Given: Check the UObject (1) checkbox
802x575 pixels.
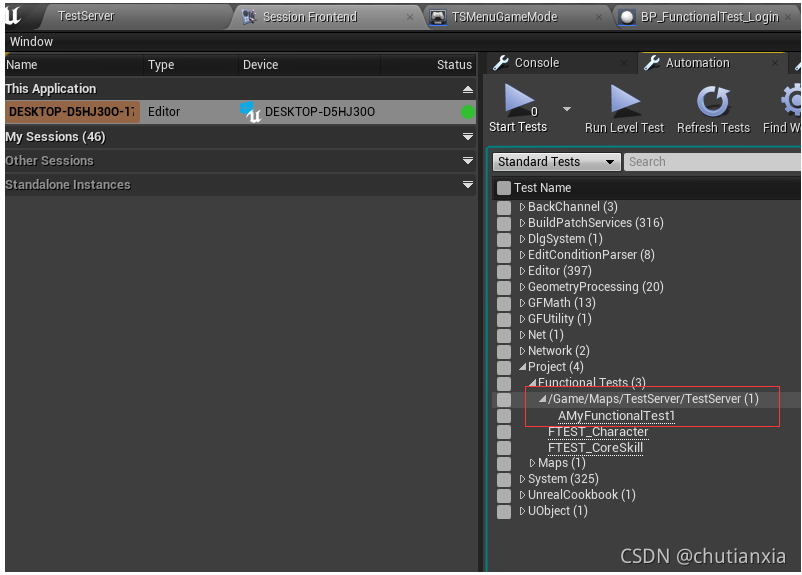Looking at the screenshot, I should click(504, 512).
